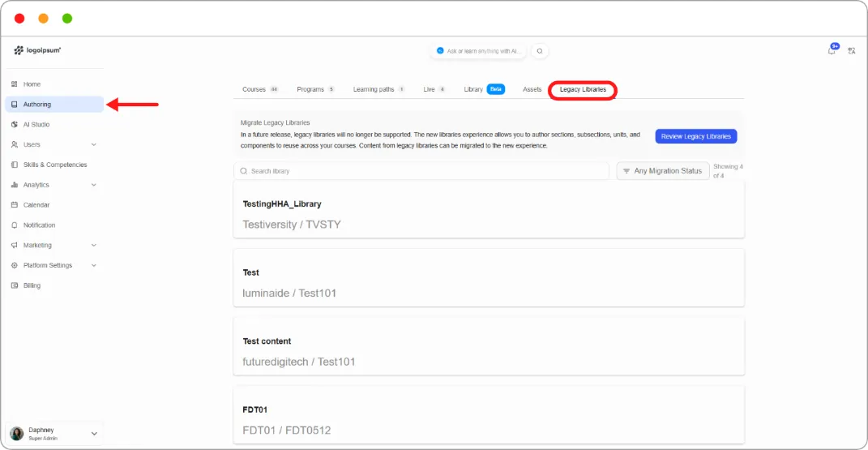Click the macOS yellow minimize button

pos(43,19)
